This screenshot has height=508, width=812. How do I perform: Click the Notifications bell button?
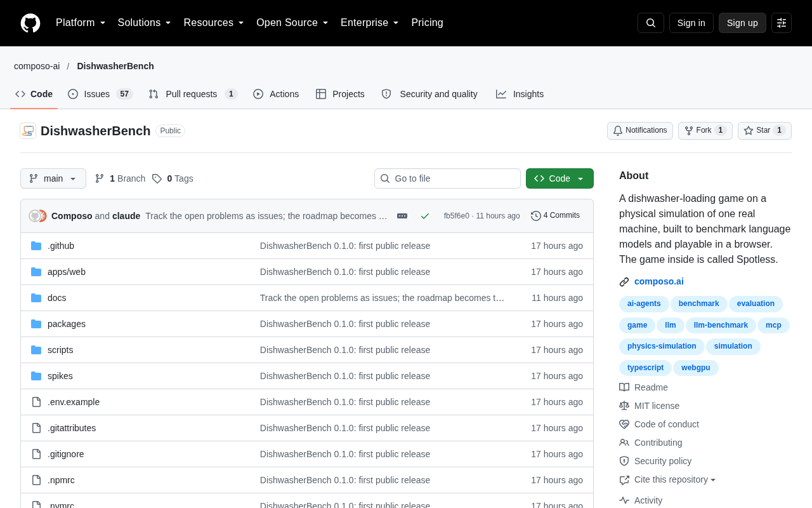pyautogui.click(x=640, y=131)
